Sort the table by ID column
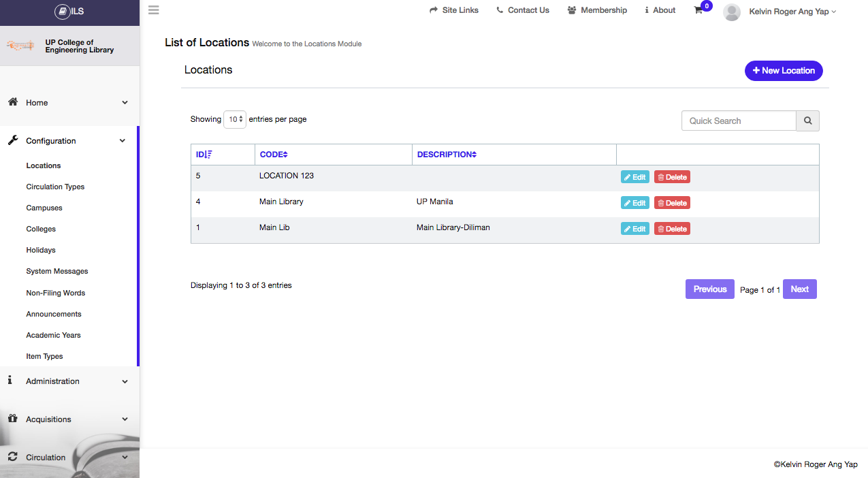This screenshot has height=478, width=868. pos(204,155)
